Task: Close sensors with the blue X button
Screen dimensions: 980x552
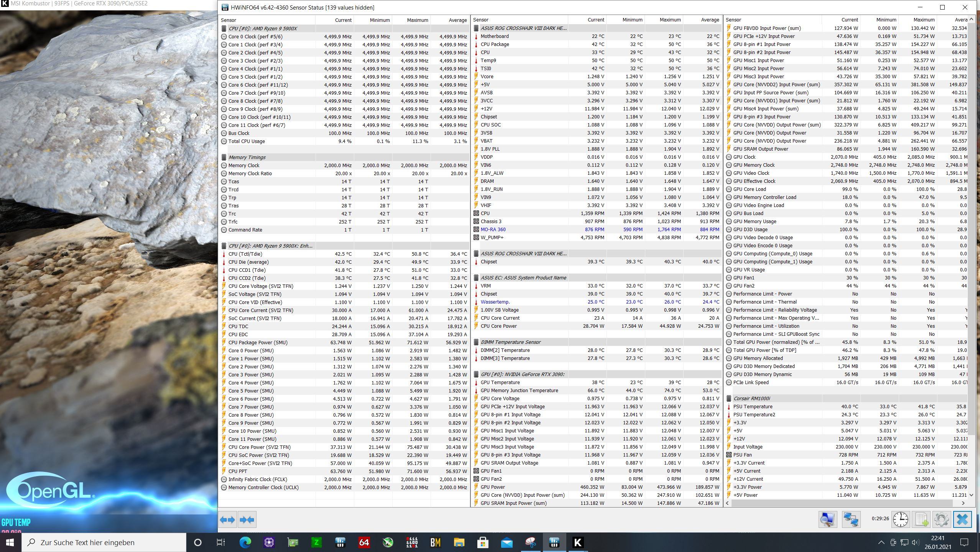Action: click(962, 520)
